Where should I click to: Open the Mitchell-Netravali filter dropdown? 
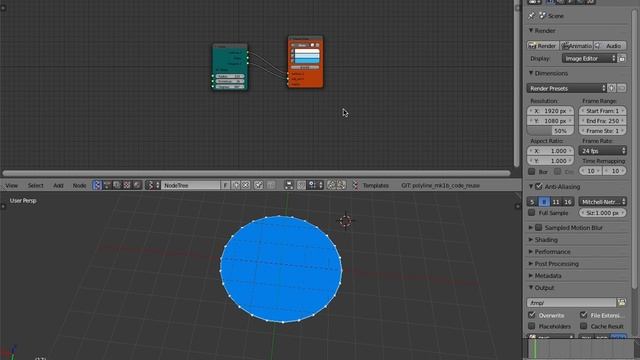pyautogui.click(x=602, y=202)
